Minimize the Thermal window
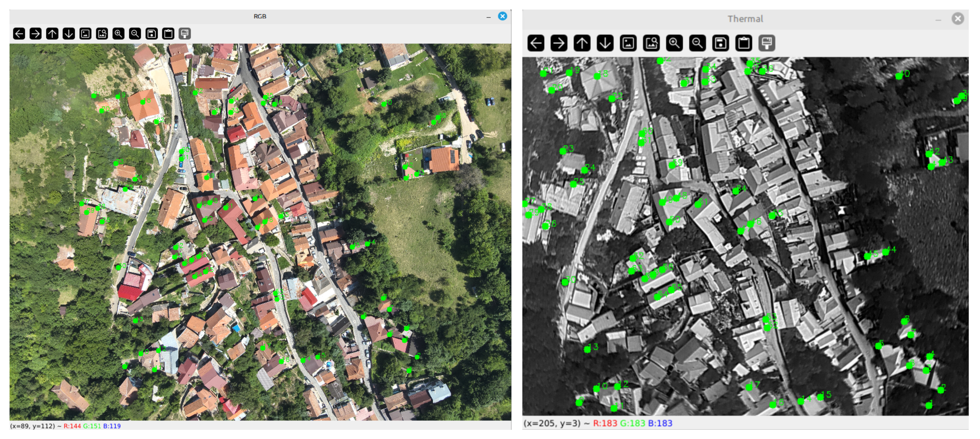This screenshot has height=439, width=980. click(938, 19)
